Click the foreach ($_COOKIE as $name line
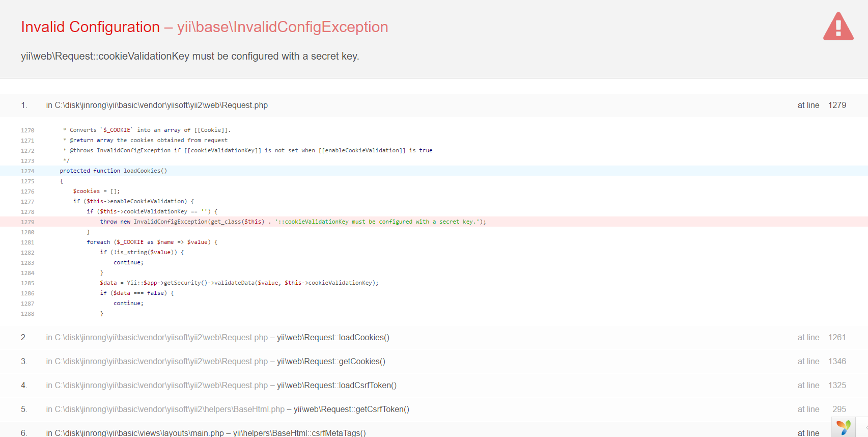 [152, 242]
